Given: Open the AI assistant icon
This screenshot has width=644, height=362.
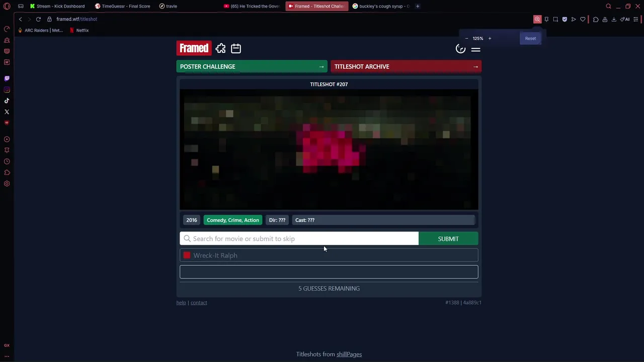Looking at the screenshot, I should pos(625,19).
